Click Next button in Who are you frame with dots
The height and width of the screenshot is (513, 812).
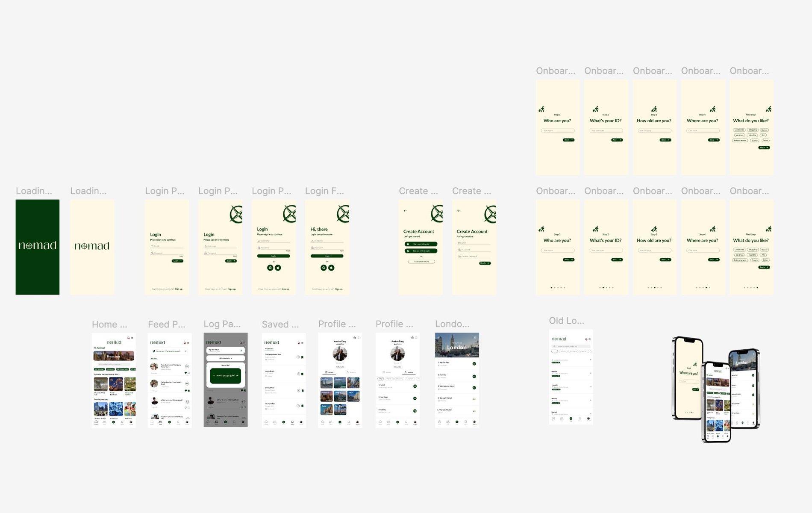pos(568,259)
